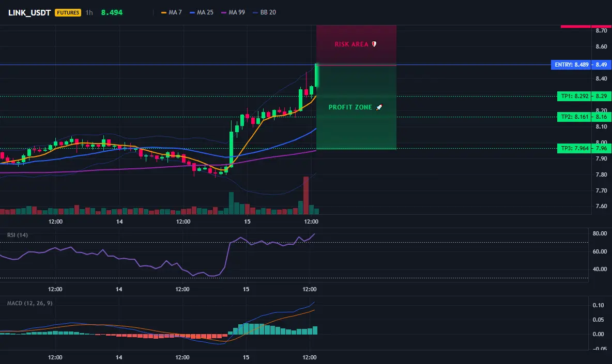Toggle the MA 7 legend entry
612x364 pixels.
[x=171, y=12]
